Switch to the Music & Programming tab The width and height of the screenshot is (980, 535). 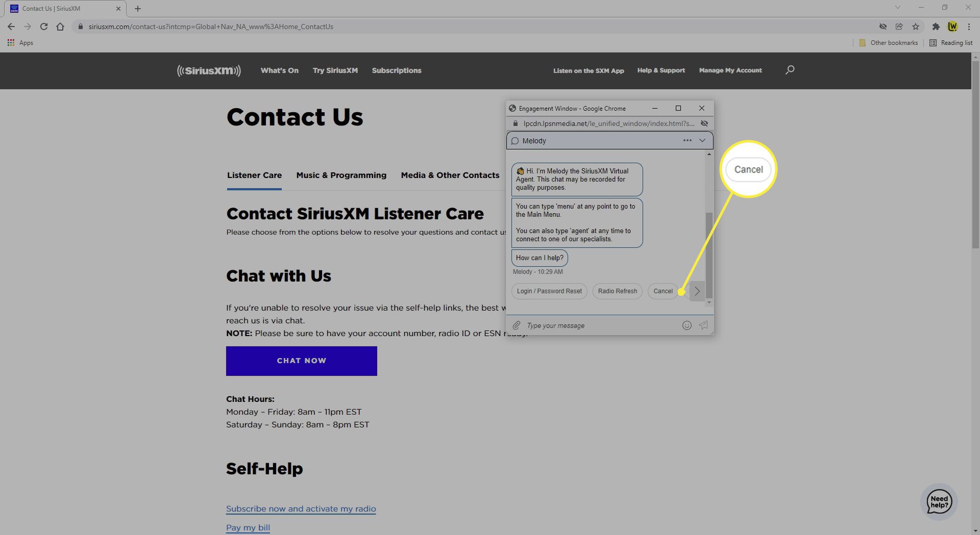(x=341, y=175)
